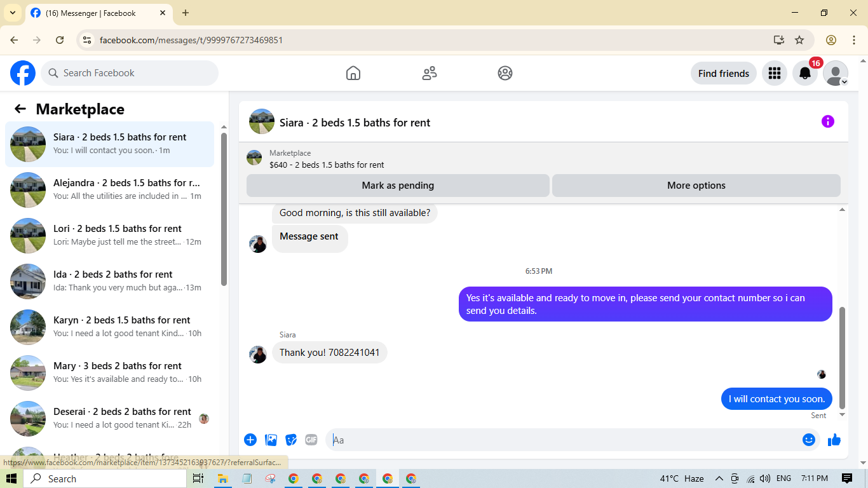Image resolution: width=868 pixels, height=488 pixels.
Task: Go back in browser history
Action: coord(14,40)
